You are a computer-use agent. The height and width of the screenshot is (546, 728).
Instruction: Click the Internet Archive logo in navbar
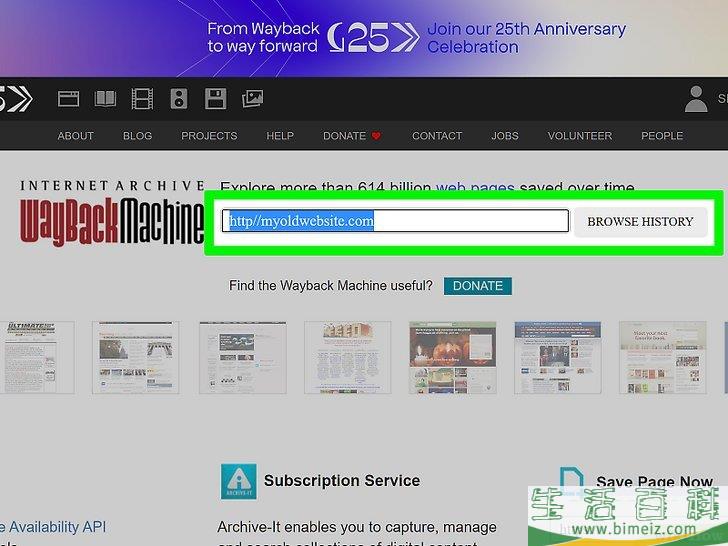click(x=16, y=98)
